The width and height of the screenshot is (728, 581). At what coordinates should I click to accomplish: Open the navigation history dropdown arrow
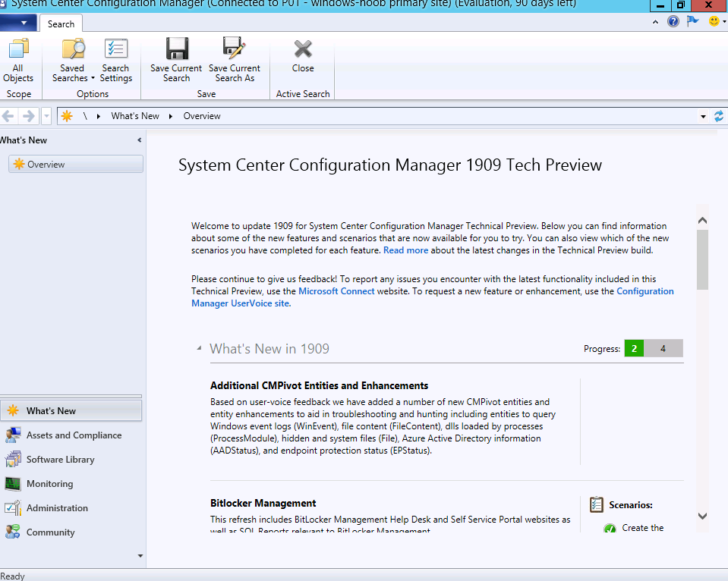click(46, 116)
